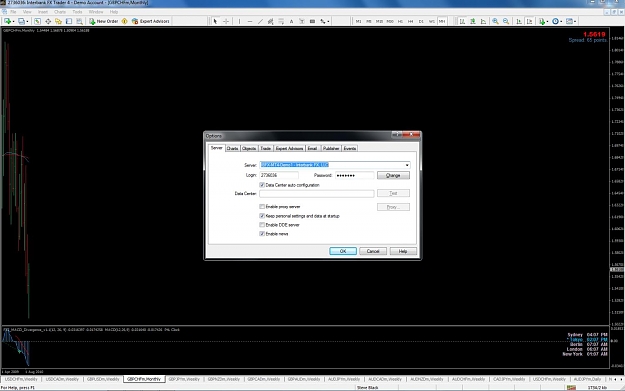Screen dimensions: 625x391
Task: Toggle Data Center auto configuration checkbox
Action: click(262, 185)
